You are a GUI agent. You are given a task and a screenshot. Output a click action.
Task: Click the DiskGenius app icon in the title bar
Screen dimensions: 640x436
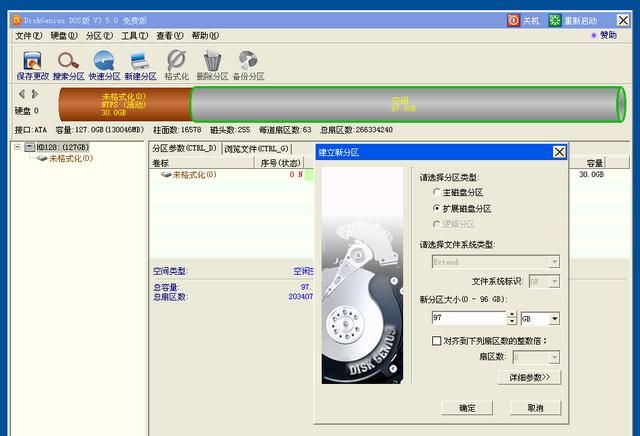click(17, 20)
